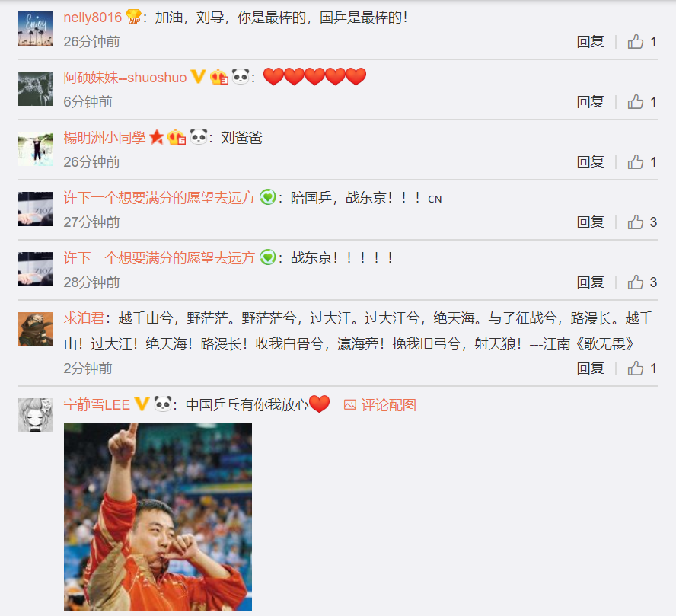
Task: Click the gold V badge beside 阿硕妹妹--shuoshuo
Action: [198, 77]
